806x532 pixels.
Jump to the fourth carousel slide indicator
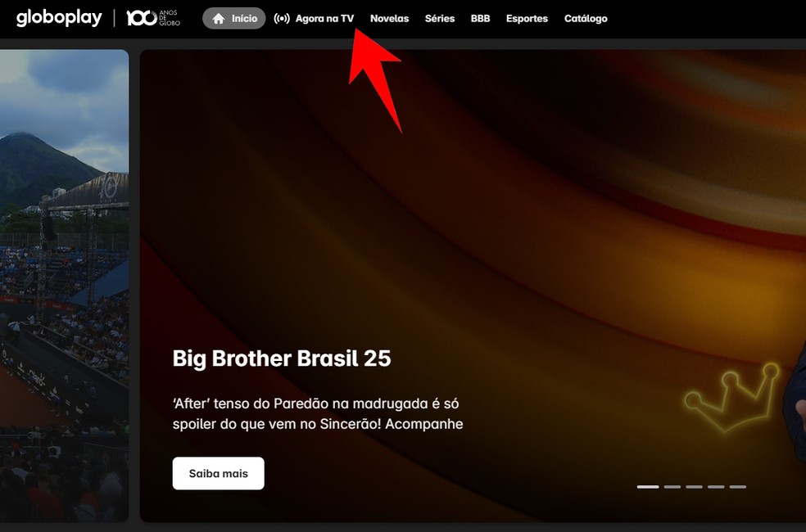coord(716,487)
